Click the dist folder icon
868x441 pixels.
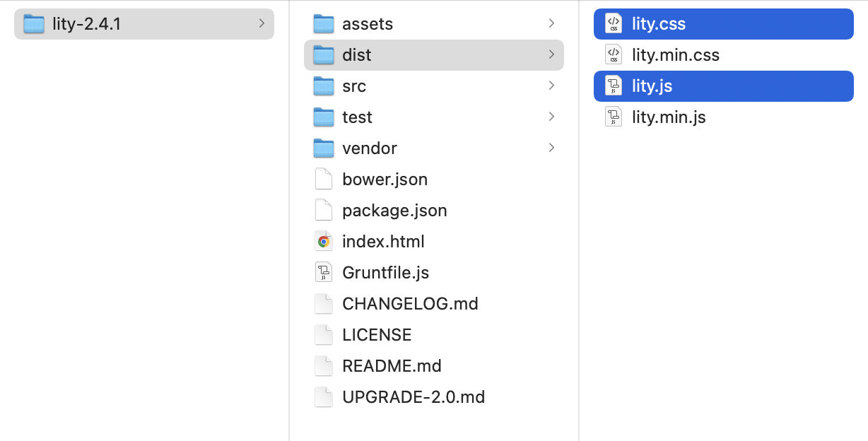coord(324,55)
